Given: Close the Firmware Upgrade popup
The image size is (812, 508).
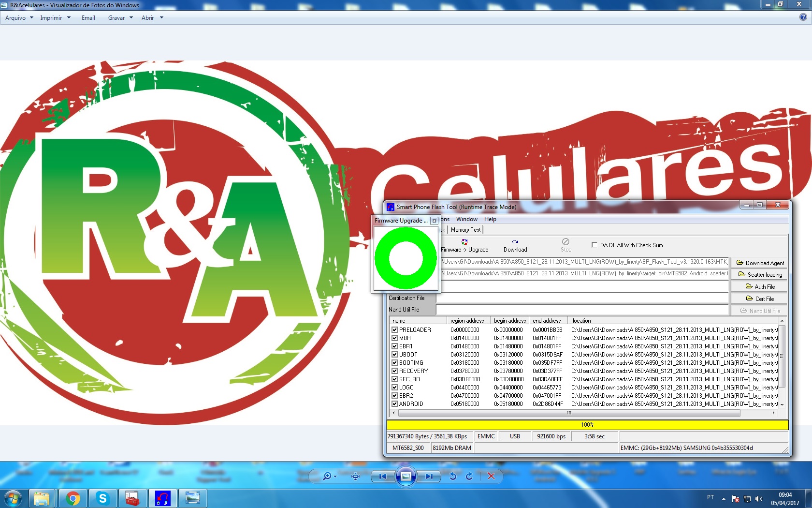Looking at the screenshot, I should 434,221.
